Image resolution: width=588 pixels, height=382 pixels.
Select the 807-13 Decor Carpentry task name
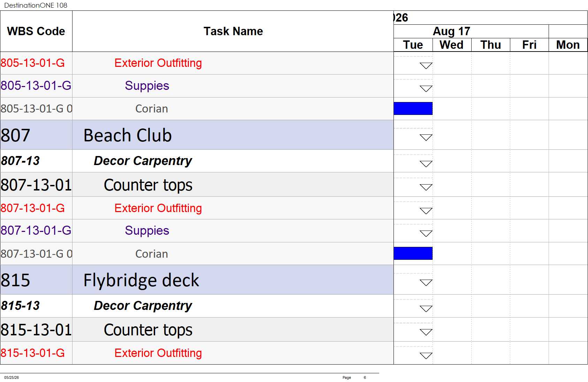(143, 161)
